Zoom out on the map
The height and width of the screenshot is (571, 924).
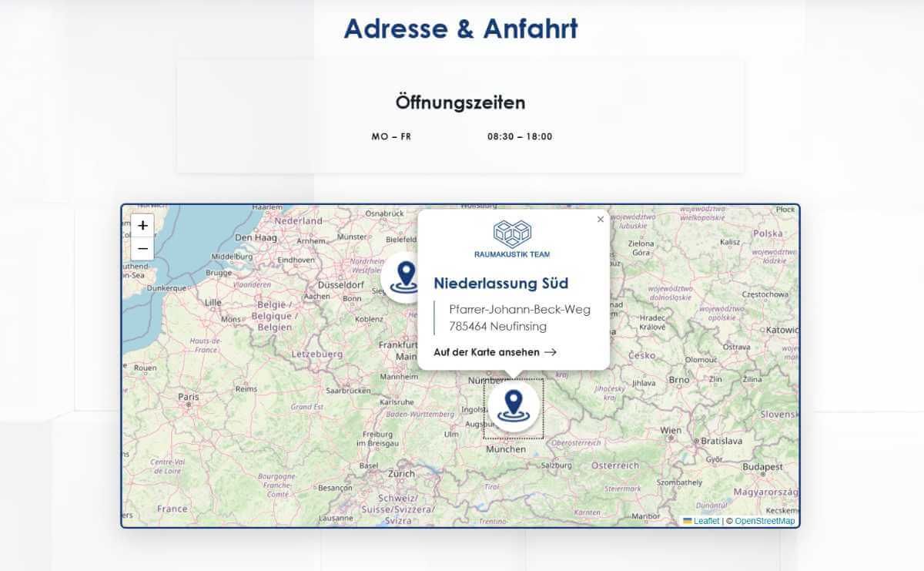[142, 249]
